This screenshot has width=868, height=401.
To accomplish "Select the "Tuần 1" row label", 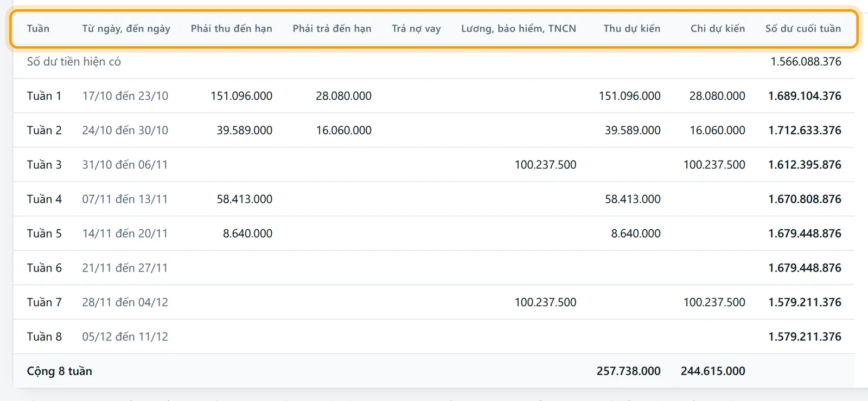I will tap(44, 96).
